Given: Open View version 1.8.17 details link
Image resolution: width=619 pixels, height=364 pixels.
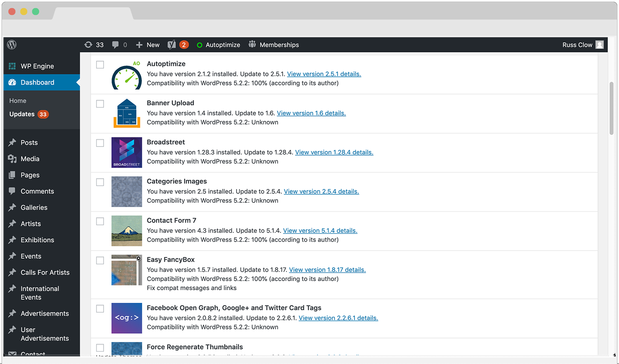Looking at the screenshot, I should (x=327, y=270).
